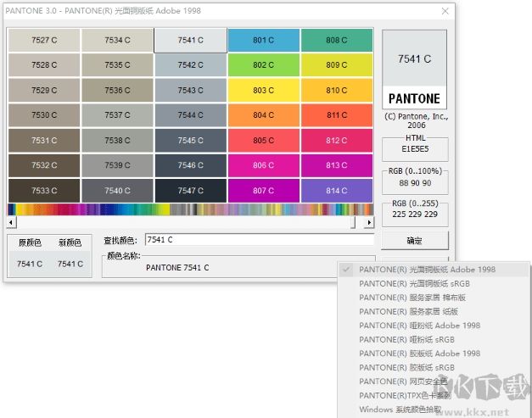Choose the TPX色卡系列 menu entry

click(x=406, y=396)
